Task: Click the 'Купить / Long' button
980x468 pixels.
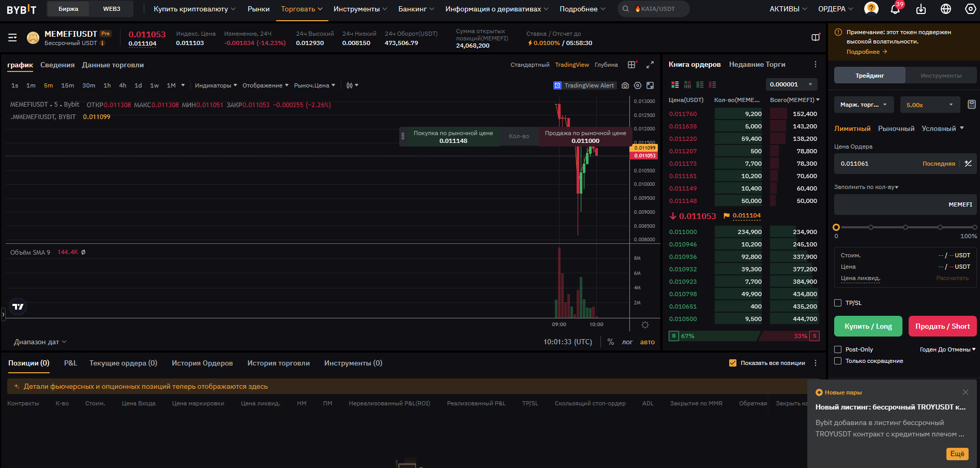Action: coord(868,326)
